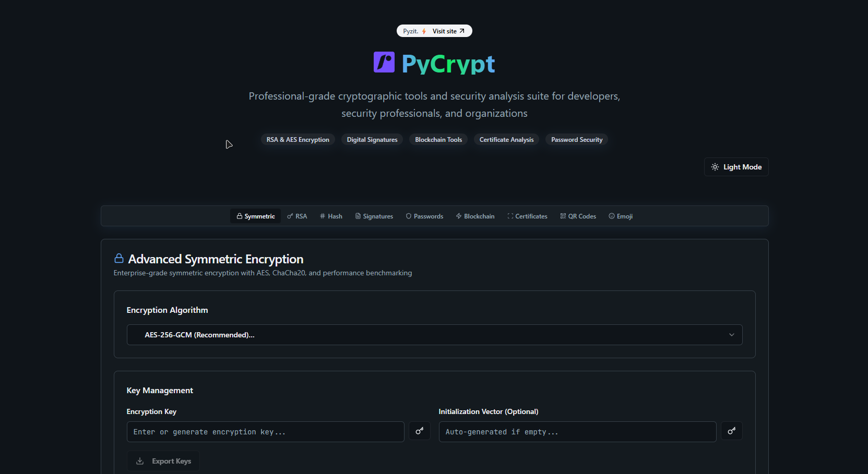Generate encryption key with the key icon button
This screenshot has width=868, height=474.
coord(419,431)
